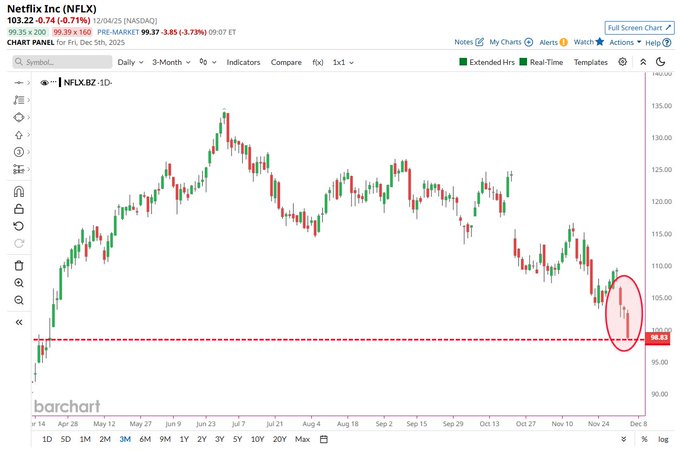Collapse the chart toolbar with up chevrons
This screenshot has height=451, width=680.
643,62
